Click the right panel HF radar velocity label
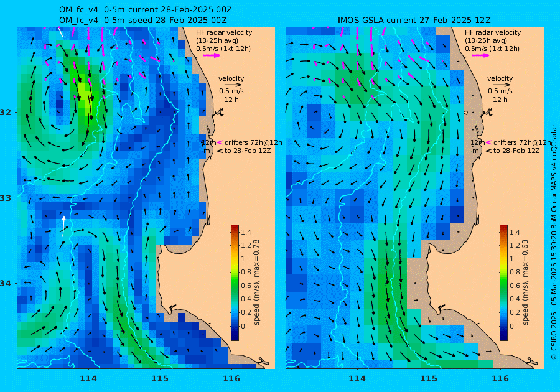This screenshot has width=560, height=392. tap(493, 32)
